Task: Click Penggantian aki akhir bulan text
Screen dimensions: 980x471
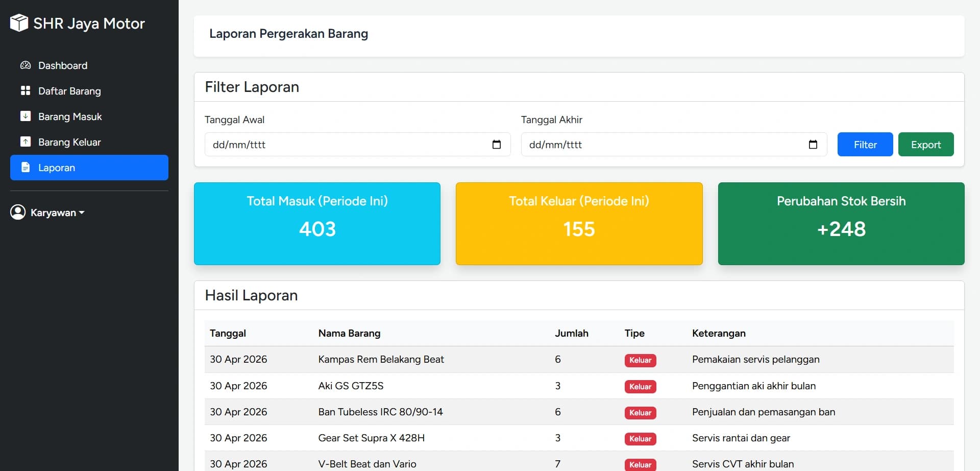Action: coord(753,386)
